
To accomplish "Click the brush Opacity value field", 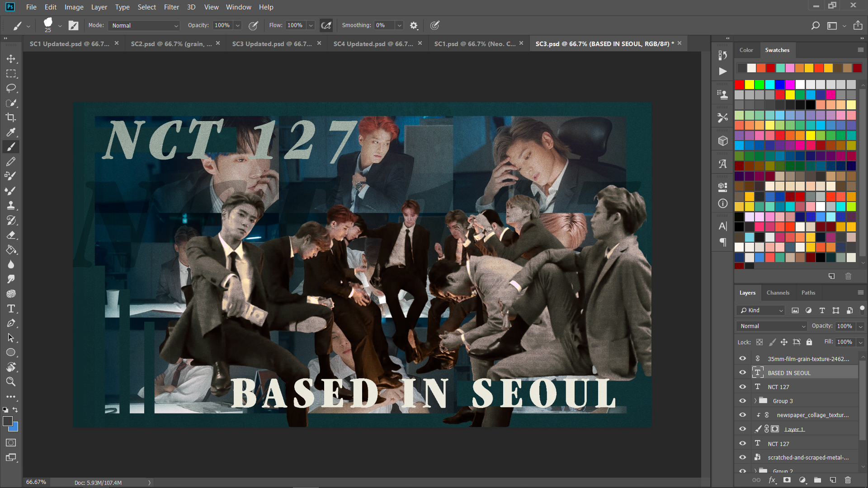I will pyautogui.click(x=222, y=26).
